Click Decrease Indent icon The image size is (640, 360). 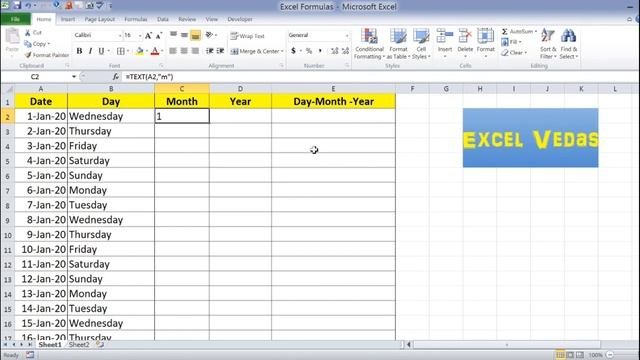click(210, 51)
